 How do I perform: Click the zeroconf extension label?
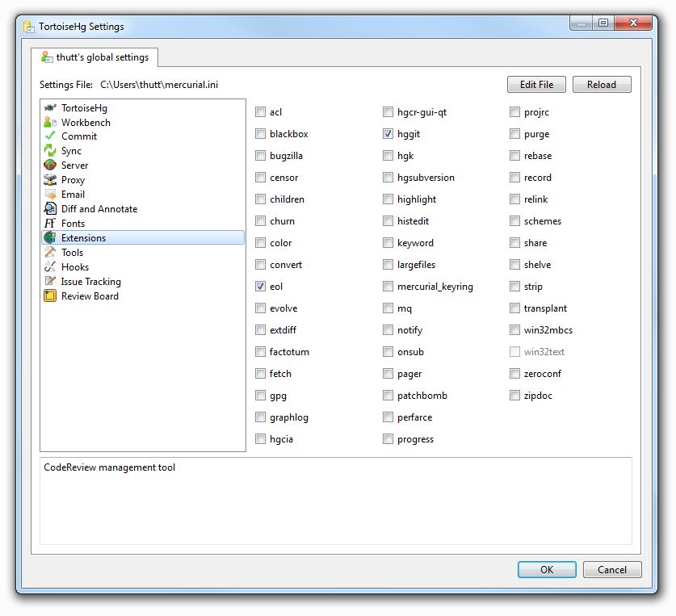coord(543,374)
